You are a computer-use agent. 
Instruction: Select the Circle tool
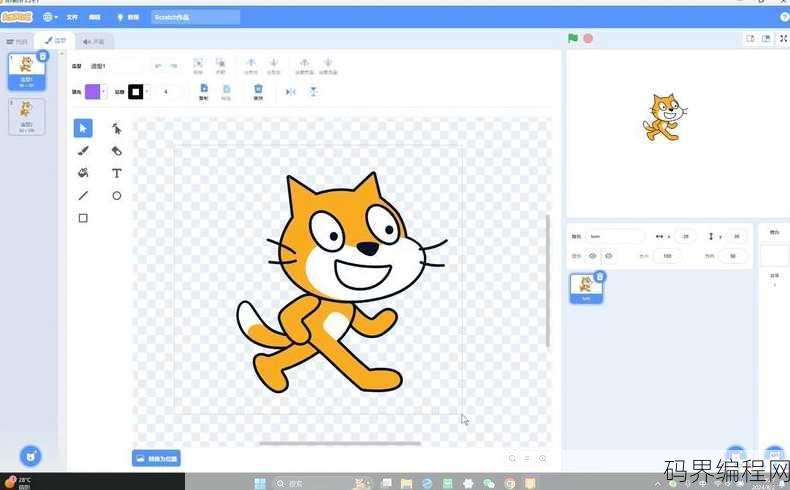116,195
